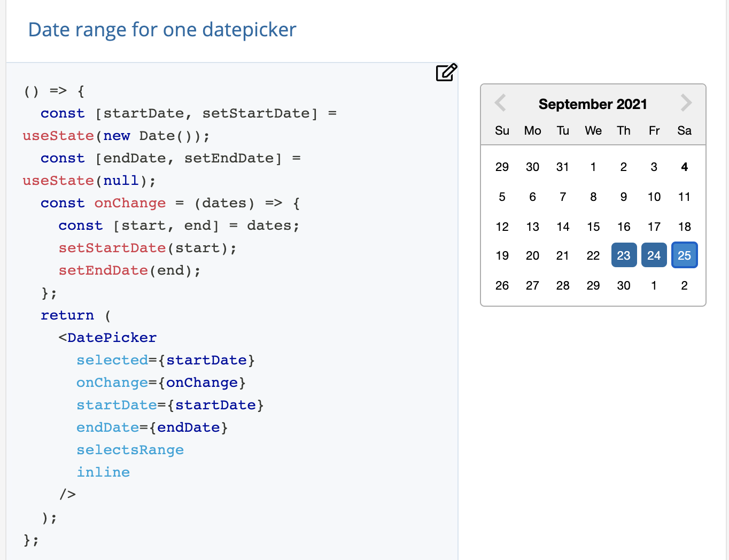This screenshot has height=560, width=729.
Task: Click the Sa weekday column header
Action: [684, 130]
